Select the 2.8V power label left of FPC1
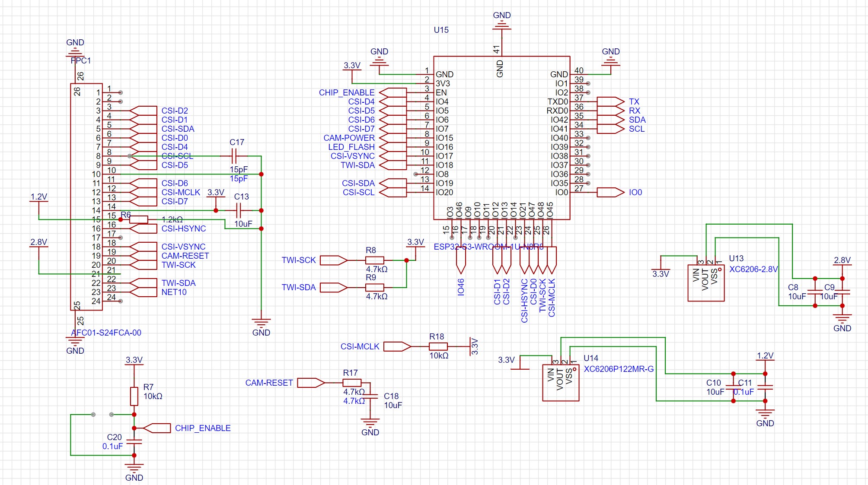This screenshot has width=868, height=485. click(x=38, y=242)
